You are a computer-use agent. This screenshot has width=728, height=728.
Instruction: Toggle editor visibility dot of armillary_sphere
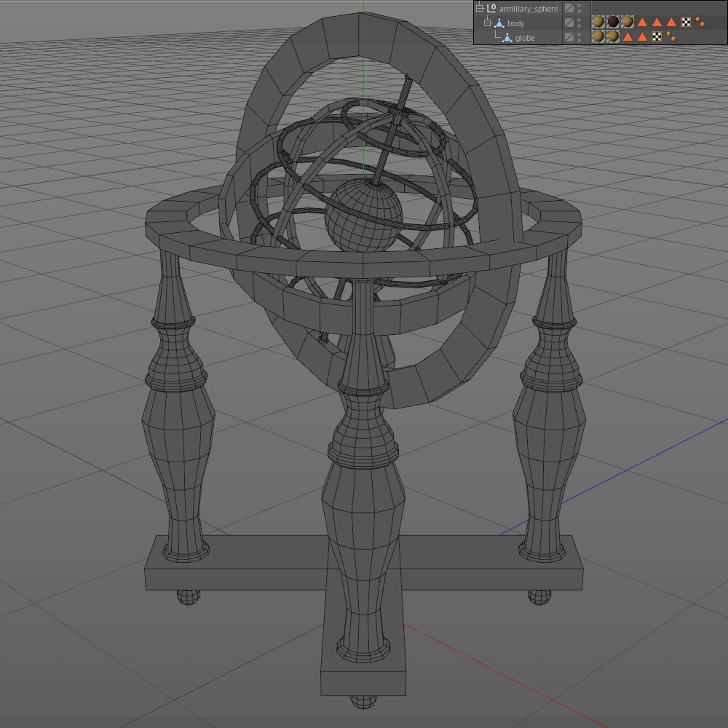point(579,6)
